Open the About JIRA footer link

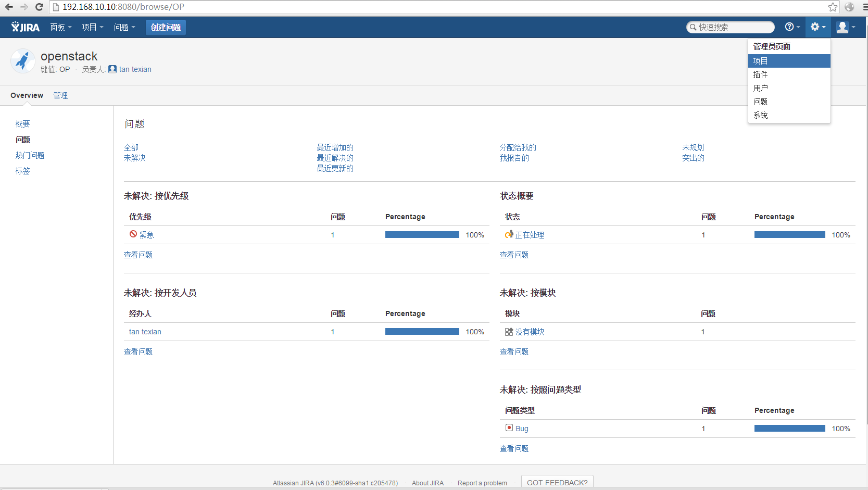pyautogui.click(x=427, y=483)
